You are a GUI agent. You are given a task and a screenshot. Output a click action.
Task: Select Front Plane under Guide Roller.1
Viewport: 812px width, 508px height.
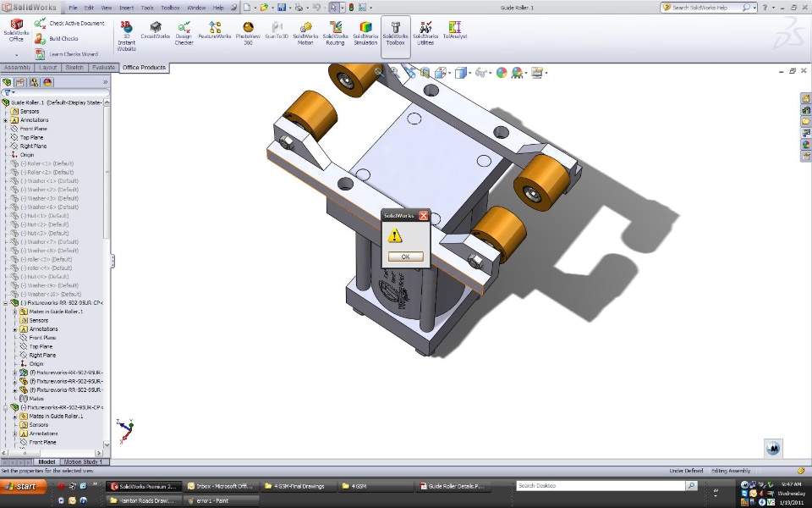pos(33,129)
